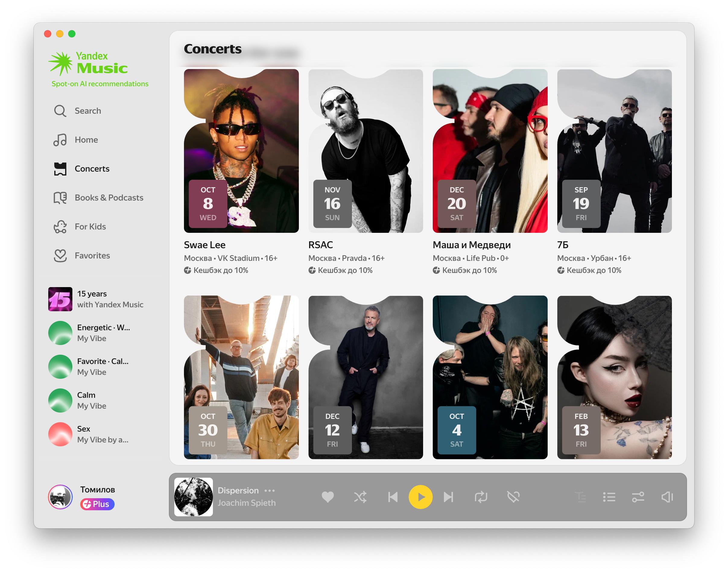The width and height of the screenshot is (728, 573).
Task: Open the RSAC concert poster
Action: click(x=366, y=151)
